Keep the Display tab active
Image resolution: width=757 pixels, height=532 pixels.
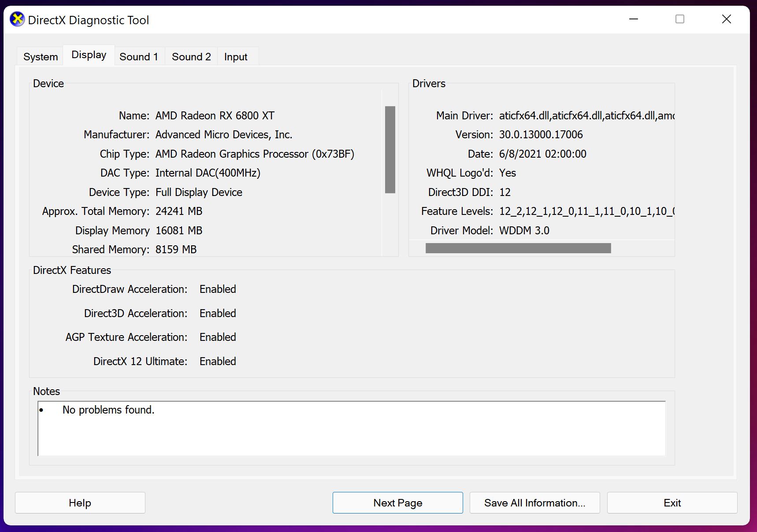pos(88,54)
